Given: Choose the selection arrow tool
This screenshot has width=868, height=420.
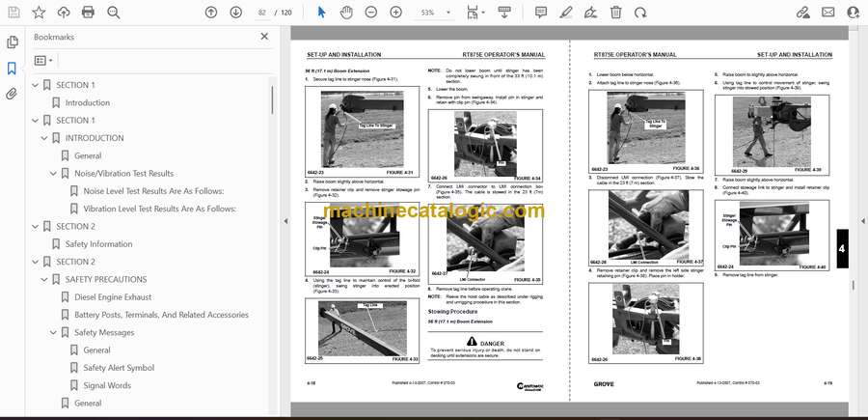Looking at the screenshot, I should tap(321, 13).
